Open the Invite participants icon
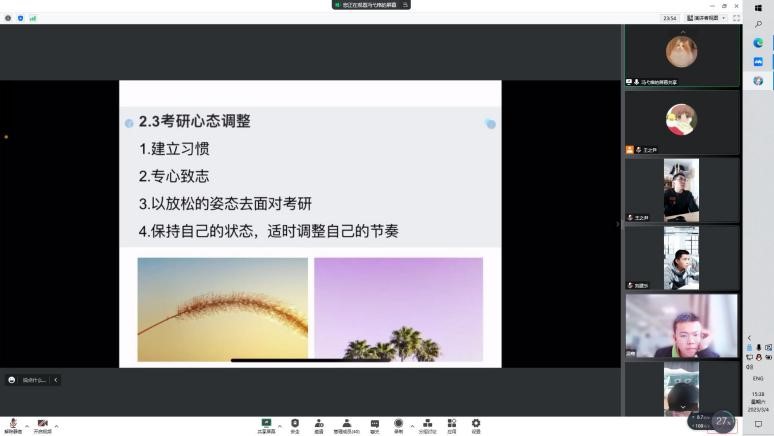 point(319,424)
